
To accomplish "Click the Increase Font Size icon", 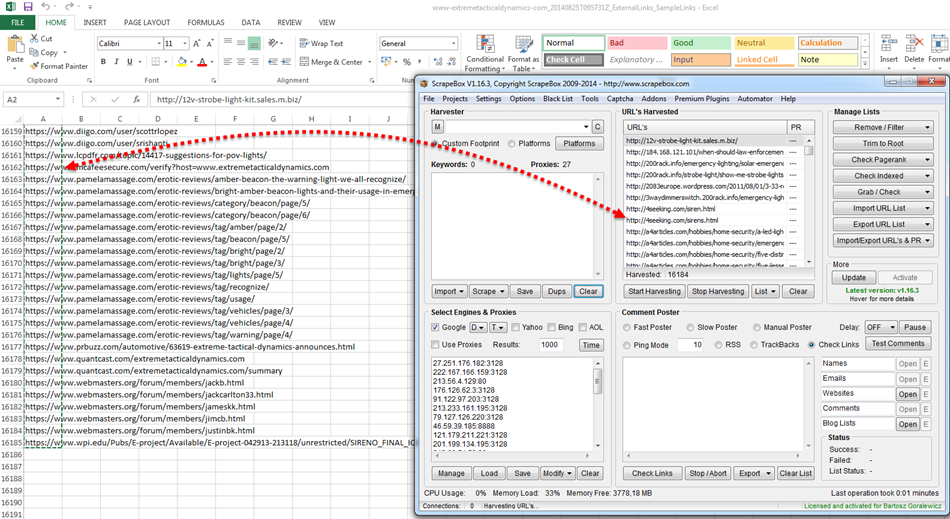I will [x=197, y=44].
